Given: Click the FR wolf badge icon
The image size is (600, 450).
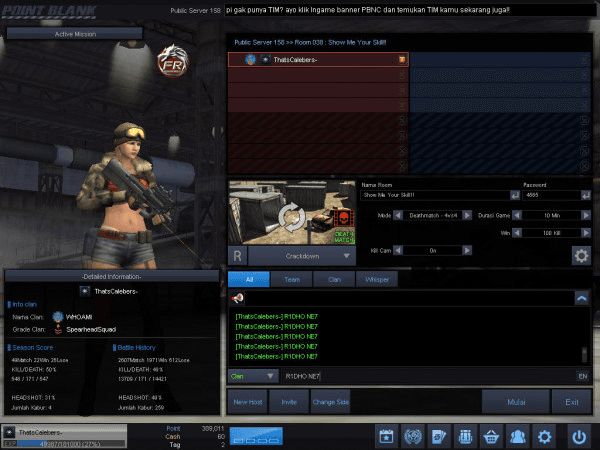Looking at the screenshot, I should click(173, 61).
